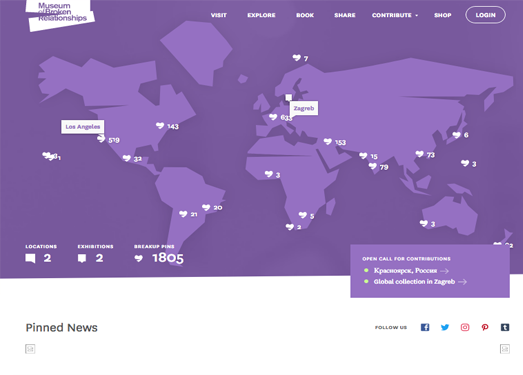Select the Zagreb location label
Viewport: 523px width, 375px height.
click(304, 108)
